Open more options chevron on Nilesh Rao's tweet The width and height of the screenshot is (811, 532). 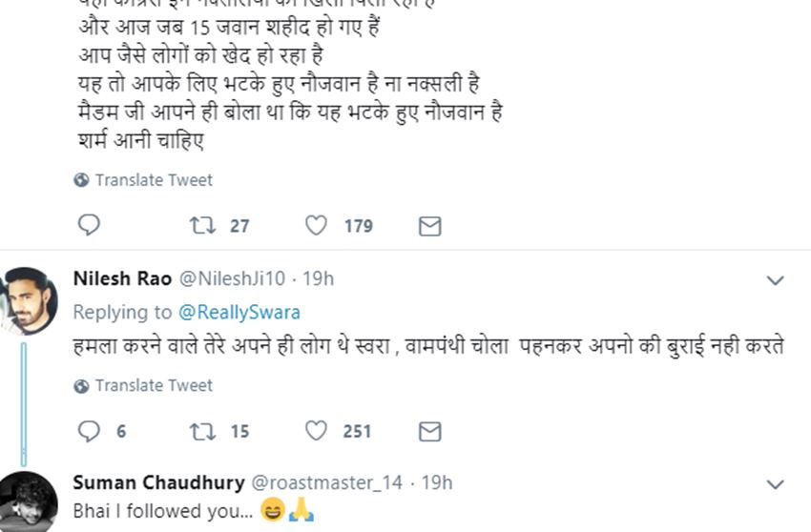776,280
